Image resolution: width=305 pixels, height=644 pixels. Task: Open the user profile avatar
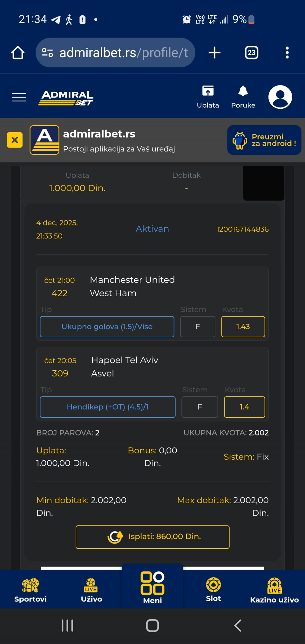280,97
